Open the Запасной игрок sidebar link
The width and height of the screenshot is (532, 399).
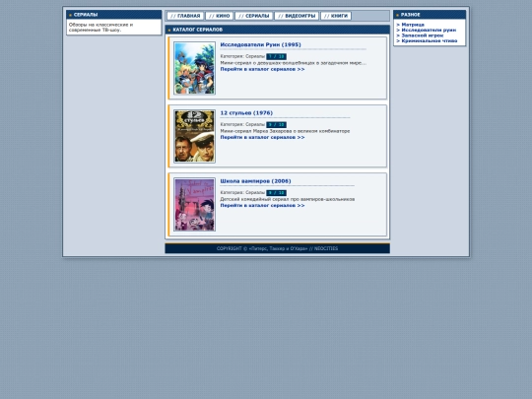(x=422, y=35)
